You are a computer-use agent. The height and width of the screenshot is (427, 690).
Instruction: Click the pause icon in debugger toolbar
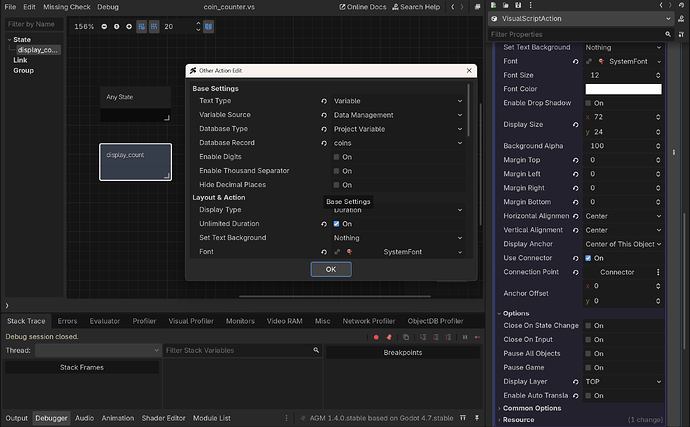click(x=465, y=337)
